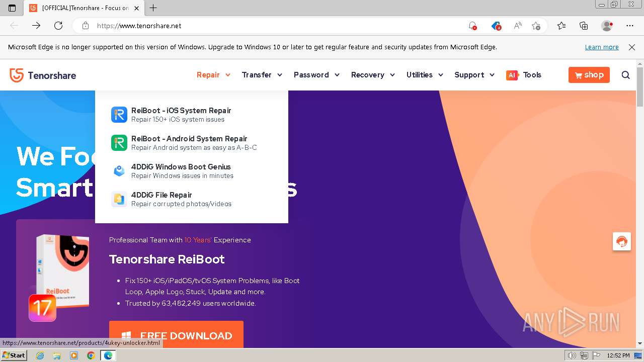Open the Recovery navigation menu

point(367,75)
